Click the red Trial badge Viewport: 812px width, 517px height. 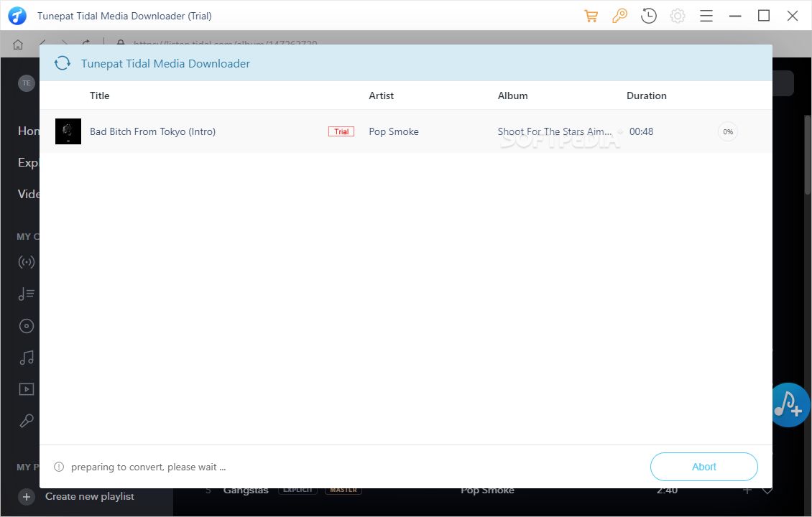point(341,131)
